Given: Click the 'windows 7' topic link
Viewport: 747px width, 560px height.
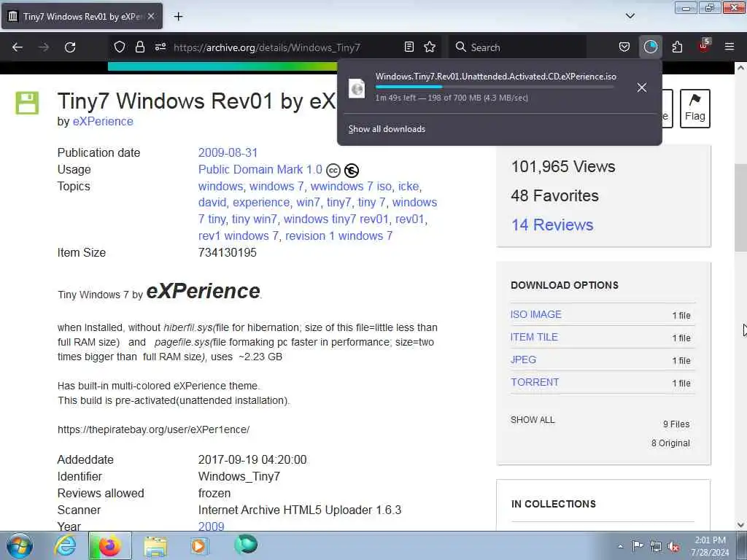Looking at the screenshot, I should (x=276, y=186).
